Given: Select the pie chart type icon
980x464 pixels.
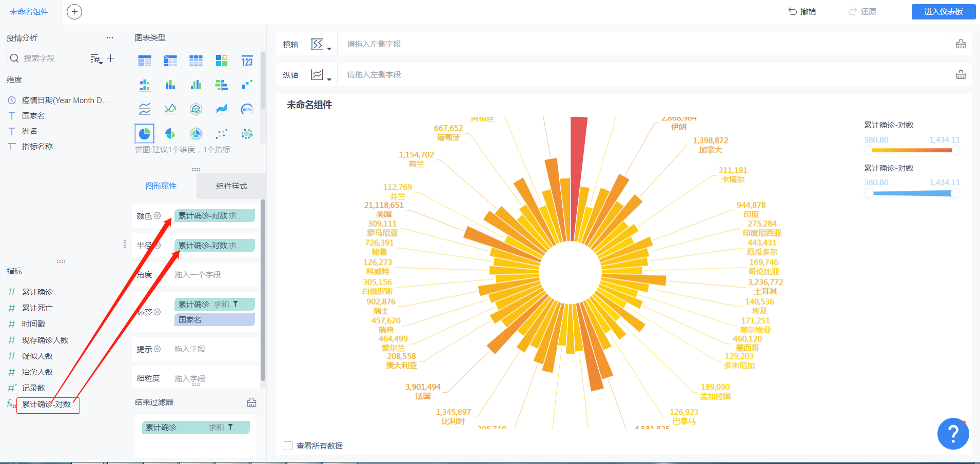Looking at the screenshot, I should pos(145,134).
